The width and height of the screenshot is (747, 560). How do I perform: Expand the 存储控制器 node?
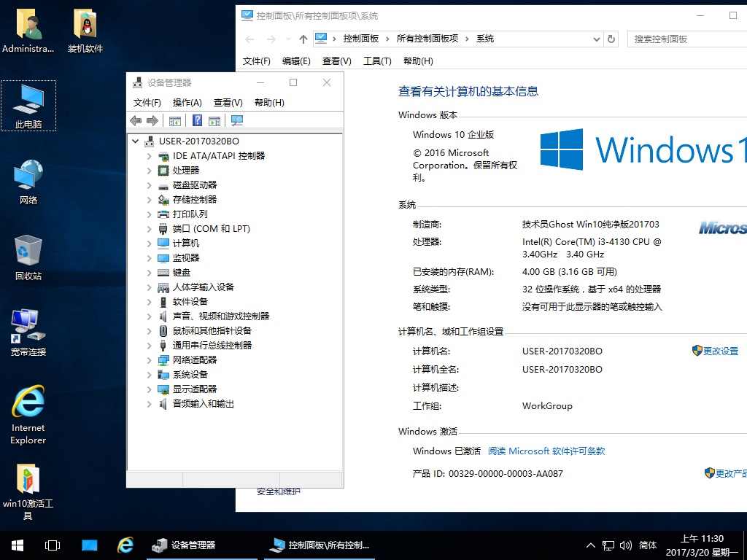(x=149, y=200)
